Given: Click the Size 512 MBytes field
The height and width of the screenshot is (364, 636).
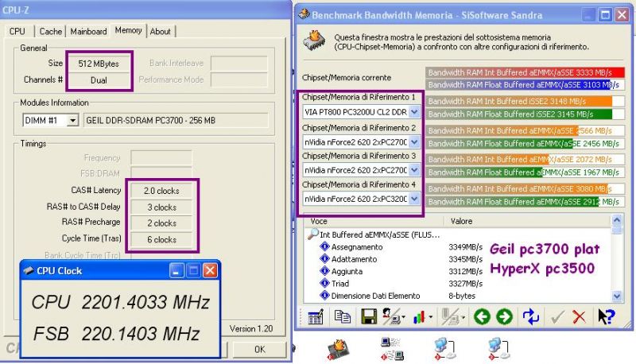Looking at the screenshot, I should coord(99,64).
